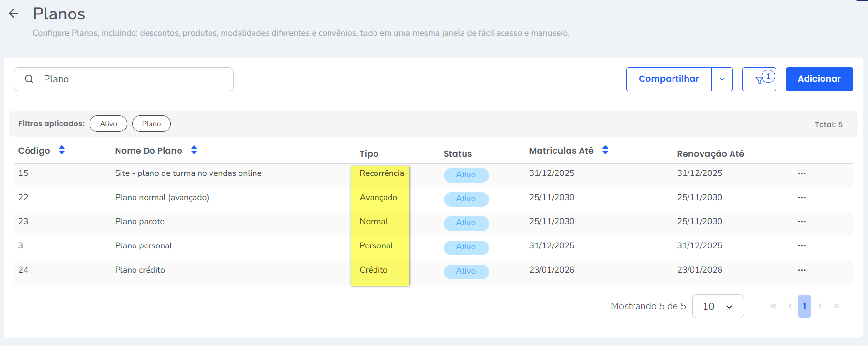This screenshot has height=346, width=868.
Task: Open more options for Plano personal
Action: click(x=802, y=246)
